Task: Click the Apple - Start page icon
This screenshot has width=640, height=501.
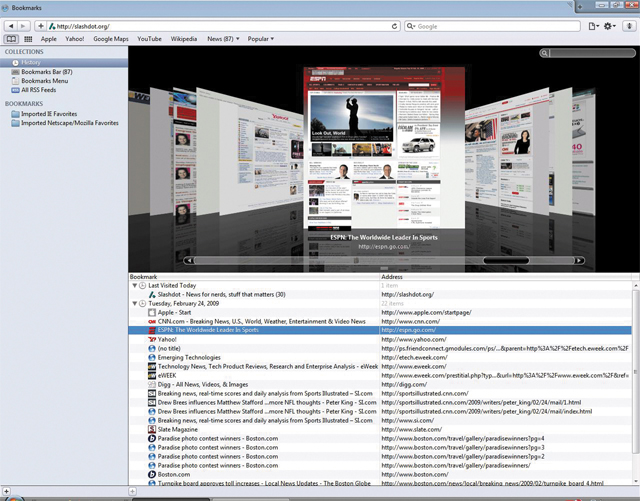Action: (152, 312)
